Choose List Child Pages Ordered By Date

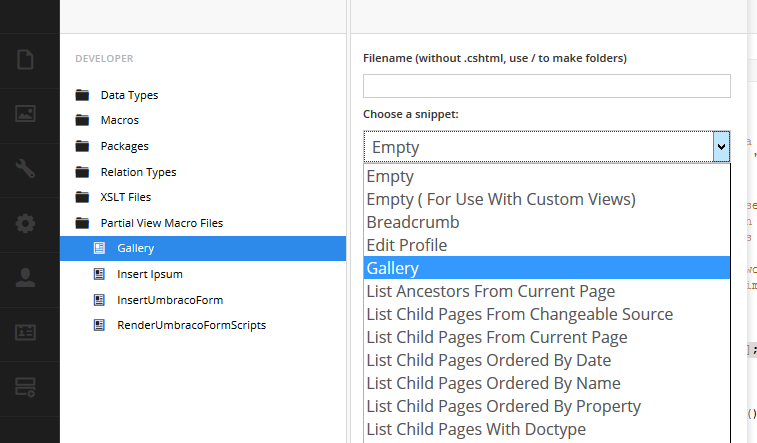488,360
